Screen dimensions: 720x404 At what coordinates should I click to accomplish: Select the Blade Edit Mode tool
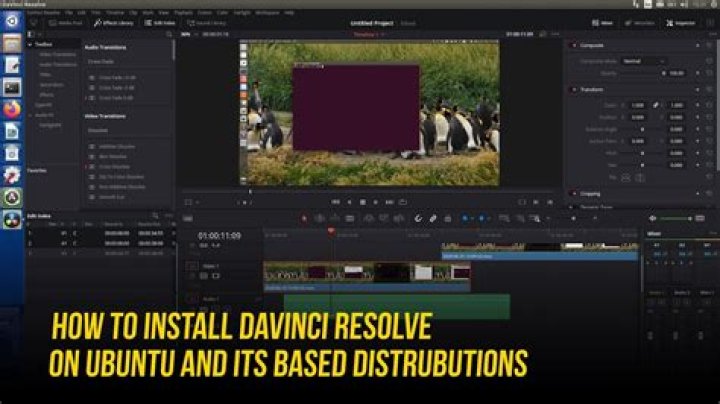coord(350,219)
